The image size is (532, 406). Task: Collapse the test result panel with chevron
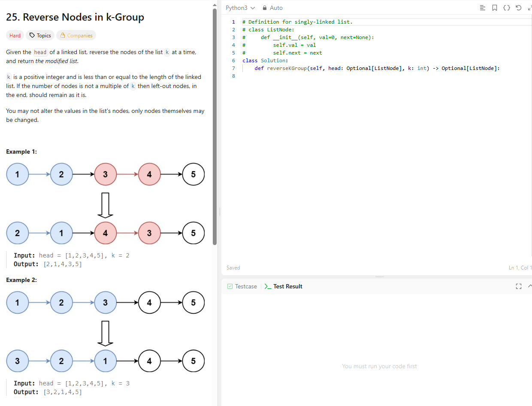point(529,286)
